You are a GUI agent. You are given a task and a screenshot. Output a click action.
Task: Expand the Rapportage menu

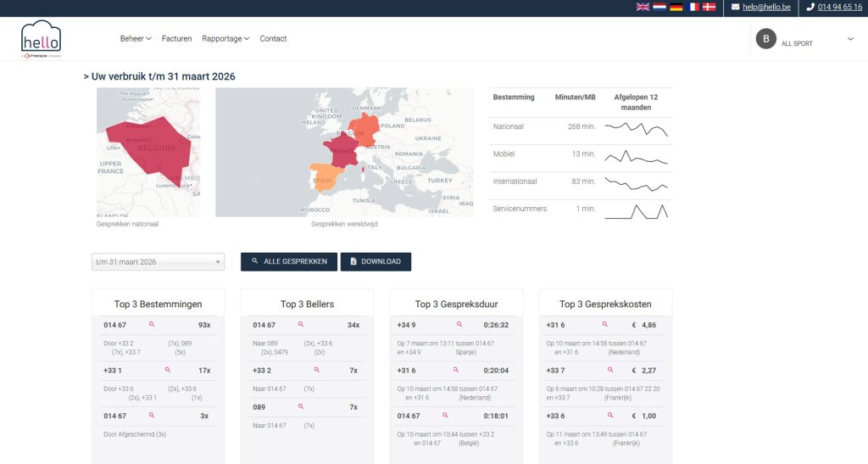click(225, 39)
